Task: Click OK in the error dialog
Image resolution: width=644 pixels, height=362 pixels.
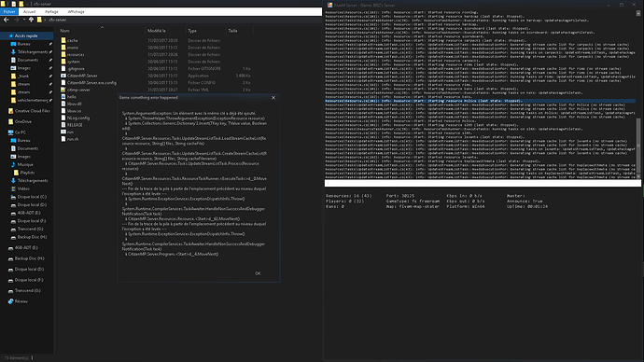Action: (258, 273)
